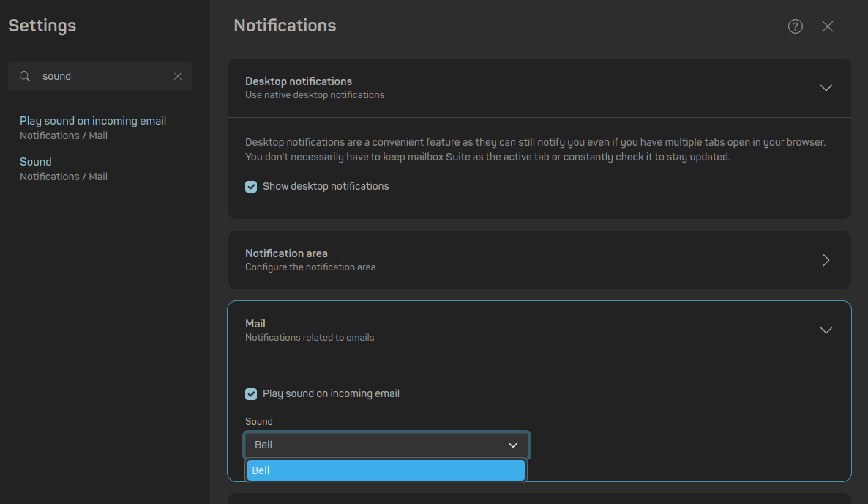This screenshot has height=504, width=868.
Task: Click the magnifier icon in settings search
Action: click(x=25, y=76)
